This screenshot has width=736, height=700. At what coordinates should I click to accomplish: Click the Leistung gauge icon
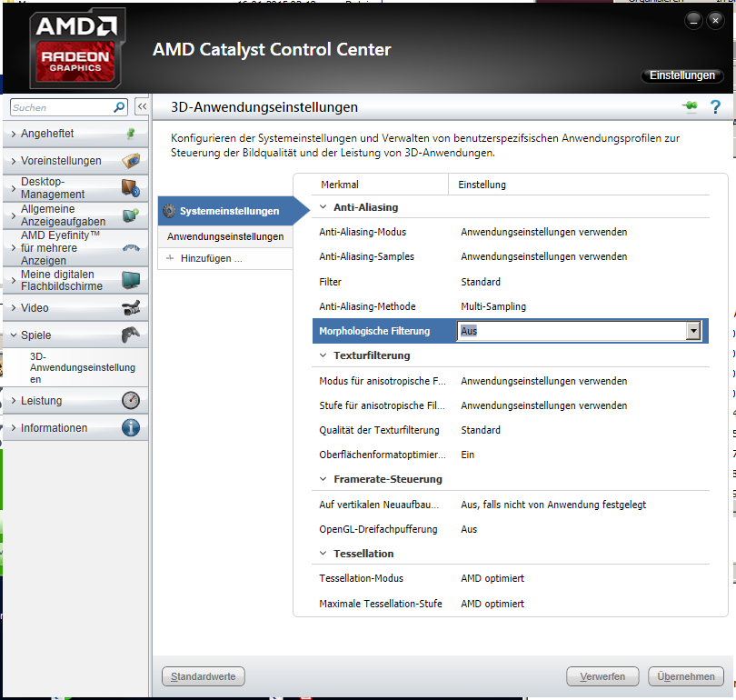click(131, 401)
